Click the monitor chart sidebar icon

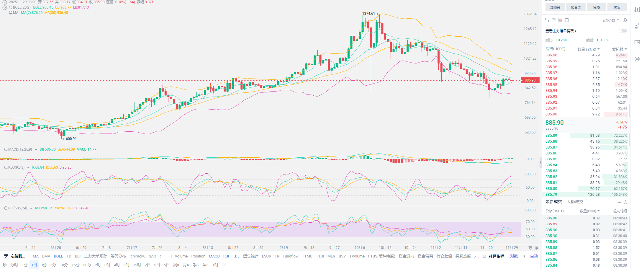point(637,43)
